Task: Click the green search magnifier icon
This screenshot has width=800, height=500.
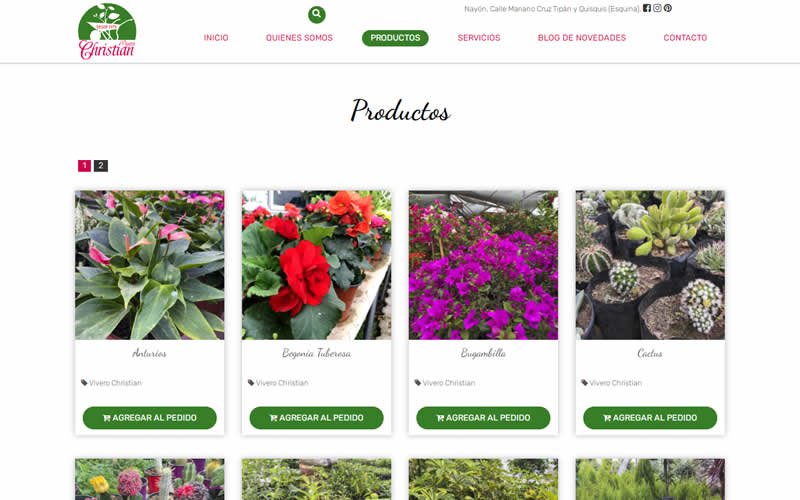Action: click(x=316, y=14)
